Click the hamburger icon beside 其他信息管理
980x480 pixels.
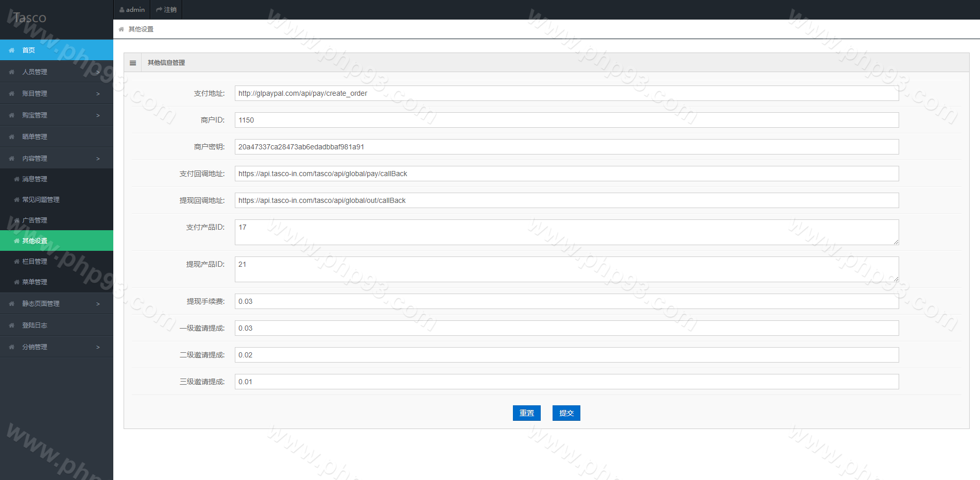pos(133,63)
